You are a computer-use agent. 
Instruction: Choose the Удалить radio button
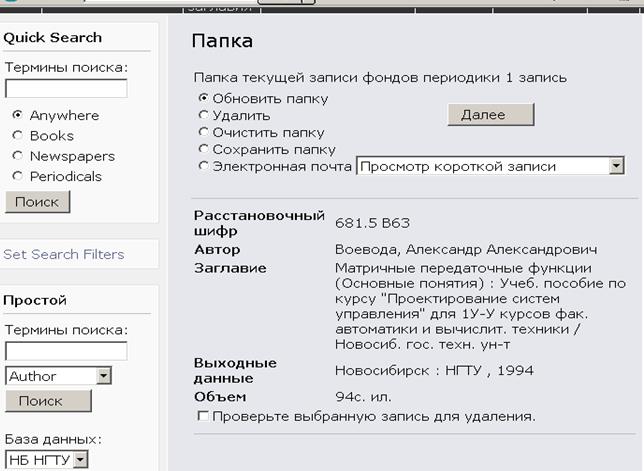coord(204,116)
